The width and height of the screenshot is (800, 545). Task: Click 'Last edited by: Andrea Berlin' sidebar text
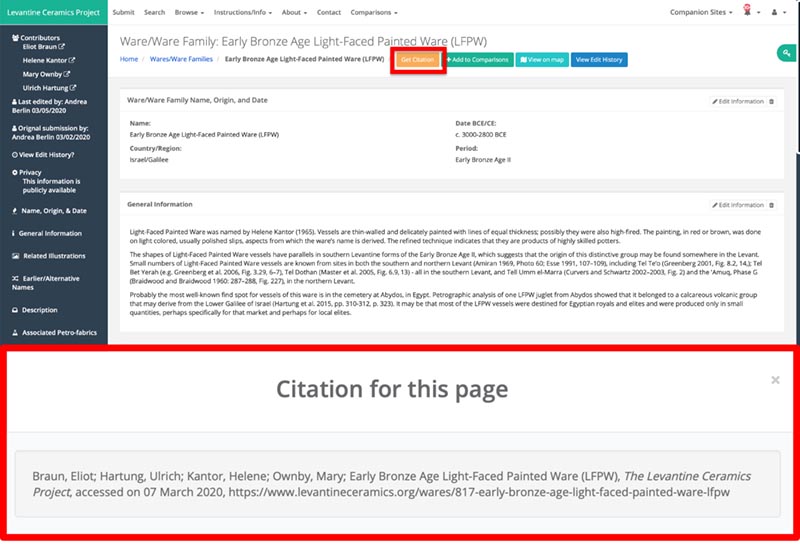tap(49, 106)
